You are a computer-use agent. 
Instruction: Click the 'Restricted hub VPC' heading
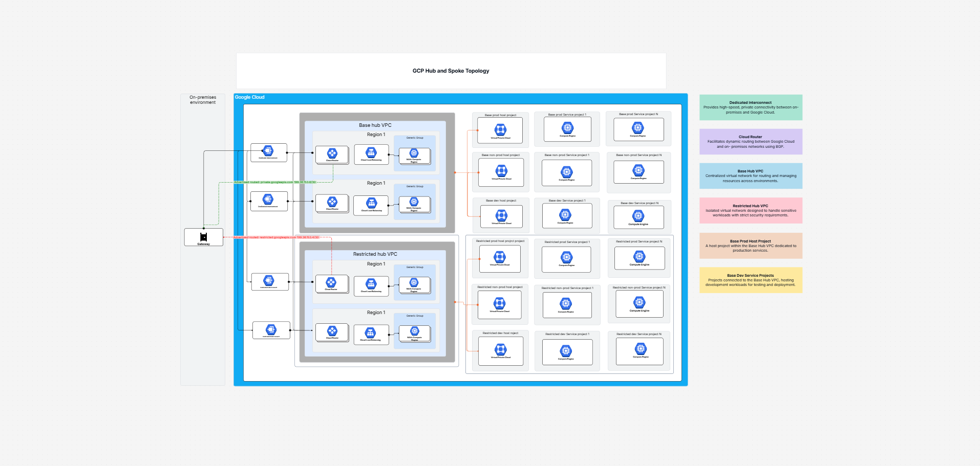(x=375, y=254)
